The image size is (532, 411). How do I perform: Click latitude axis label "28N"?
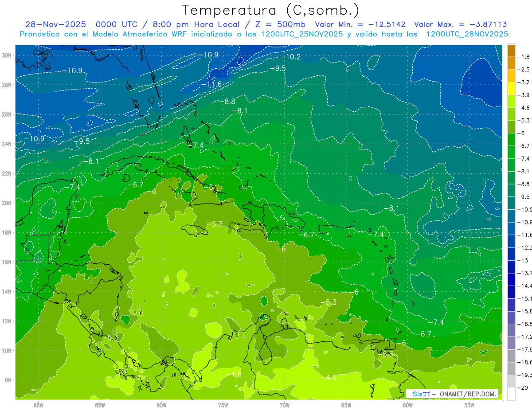coord(8,85)
